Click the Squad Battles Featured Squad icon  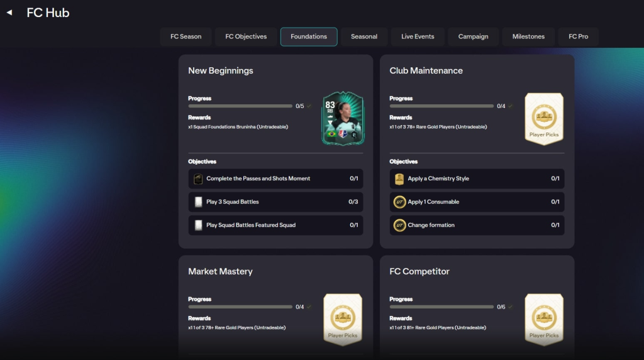198,225
